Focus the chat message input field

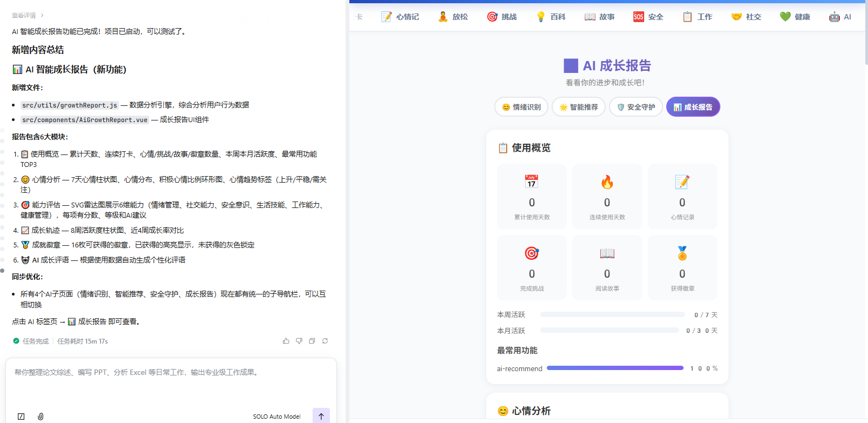click(x=171, y=384)
